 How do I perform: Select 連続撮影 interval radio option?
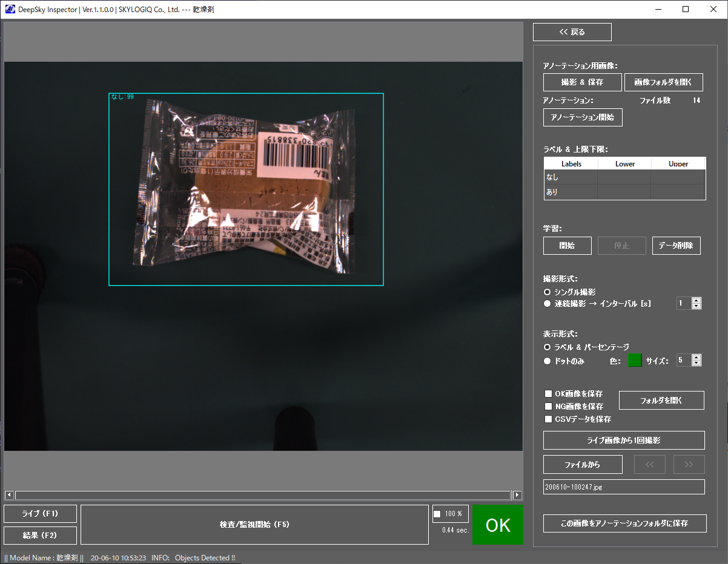[548, 304]
